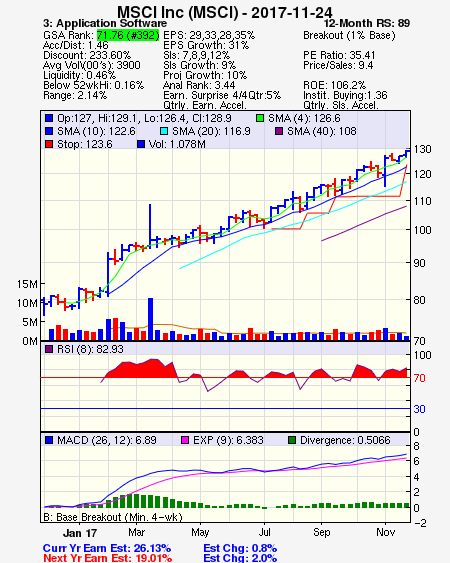Click the purple RSI (8) legend swatch
Screen dimensions: 450x563
coord(49,349)
